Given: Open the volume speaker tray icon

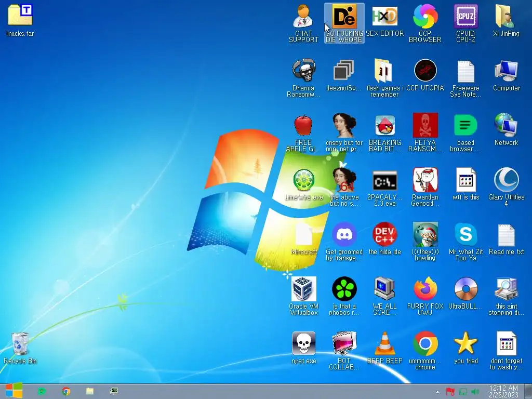Looking at the screenshot, I should click(475, 392).
